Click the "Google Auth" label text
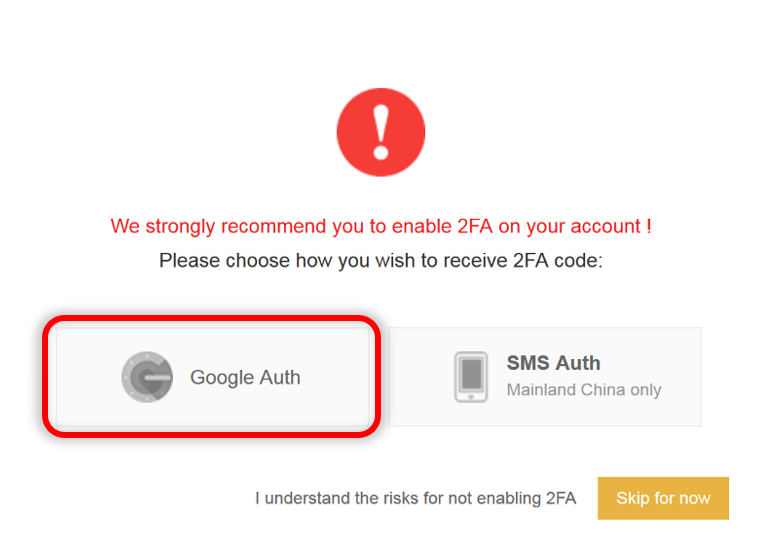Image resolution: width=766 pixels, height=549 pixels. click(245, 378)
